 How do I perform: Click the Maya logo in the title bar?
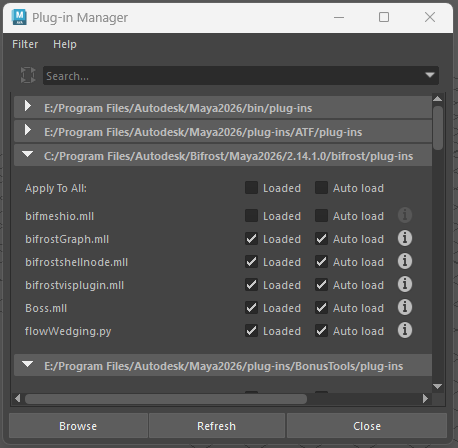19,17
